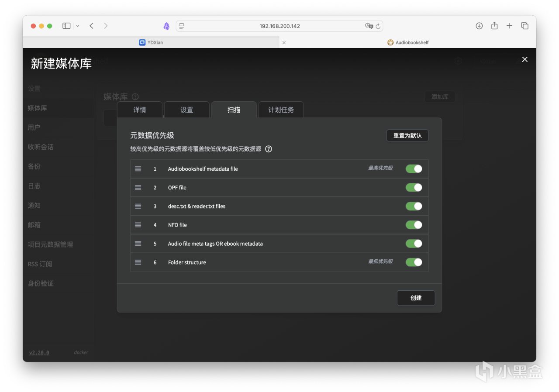Click the 元数据优先级 heading
The height and width of the screenshot is (392, 559).
pyautogui.click(x=152, y=136)
